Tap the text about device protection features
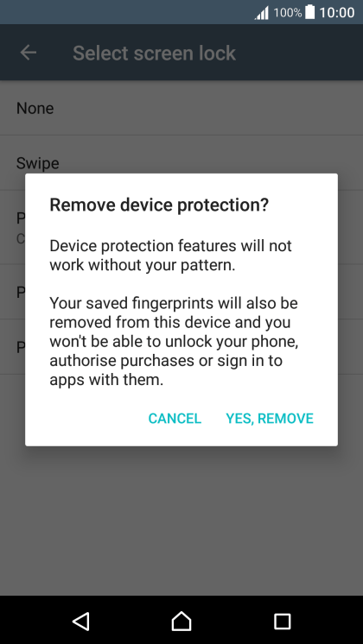Screen dimensions: 363x644 [x=170, y=256]
